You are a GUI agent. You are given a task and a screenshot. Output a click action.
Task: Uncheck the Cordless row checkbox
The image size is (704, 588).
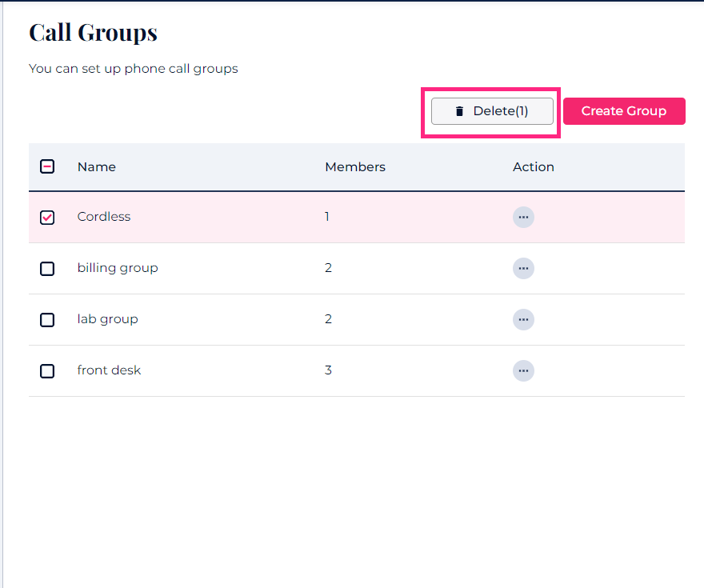tap(47, 217)
